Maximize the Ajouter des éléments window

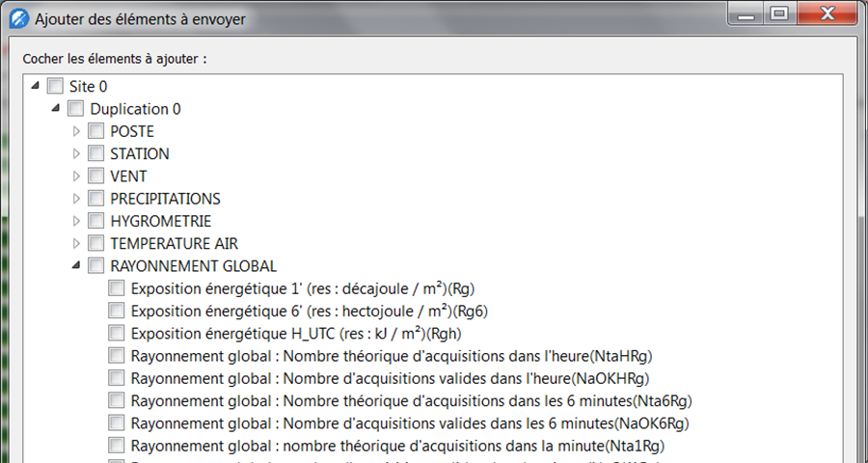coord(779,14)
